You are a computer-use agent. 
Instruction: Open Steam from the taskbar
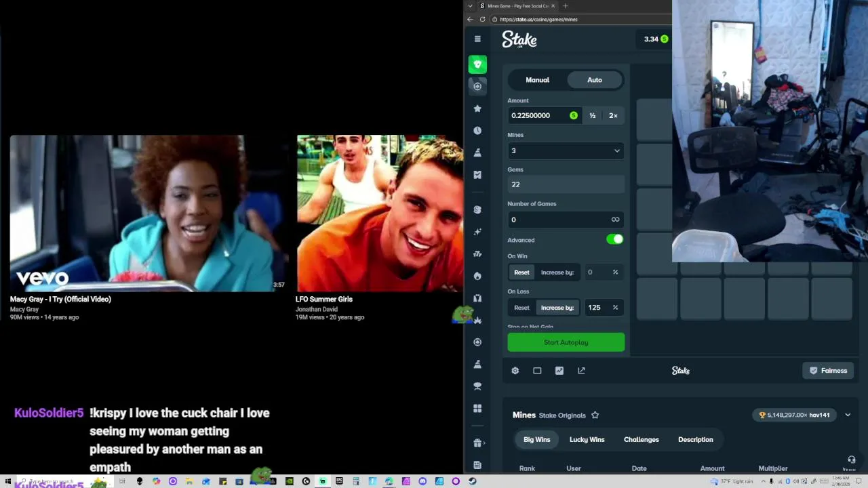pos(472,481)
